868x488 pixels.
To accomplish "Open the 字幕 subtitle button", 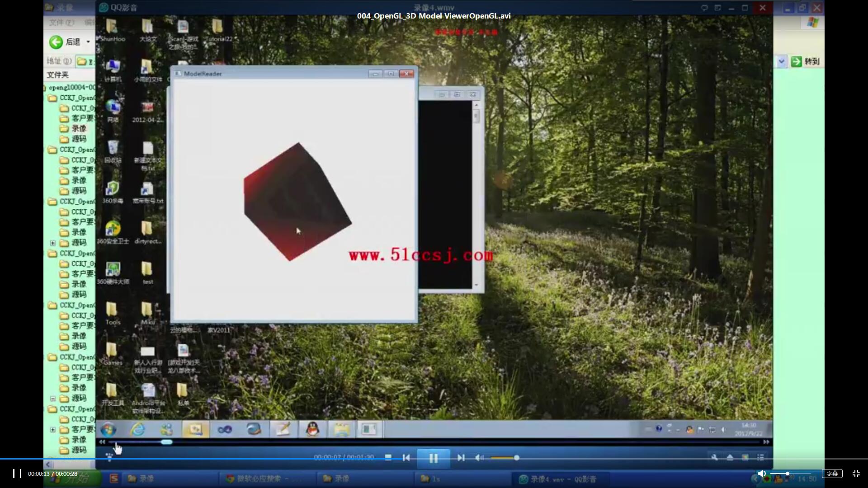I will [x=832, y=474].
